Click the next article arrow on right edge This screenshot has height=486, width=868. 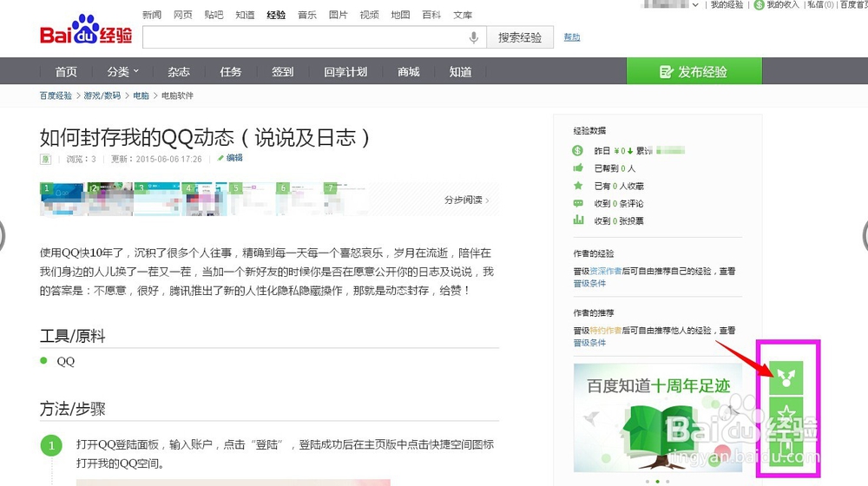[x=865, y=236]
